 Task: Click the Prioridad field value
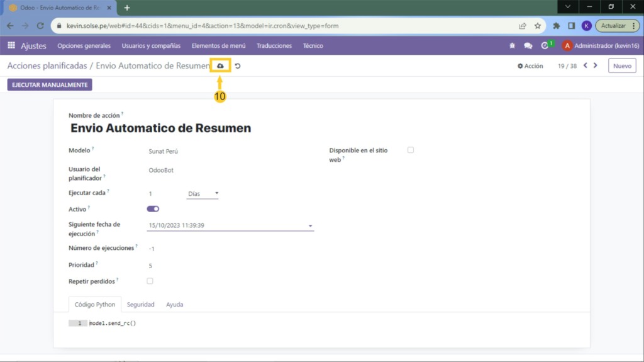point(150,266)
